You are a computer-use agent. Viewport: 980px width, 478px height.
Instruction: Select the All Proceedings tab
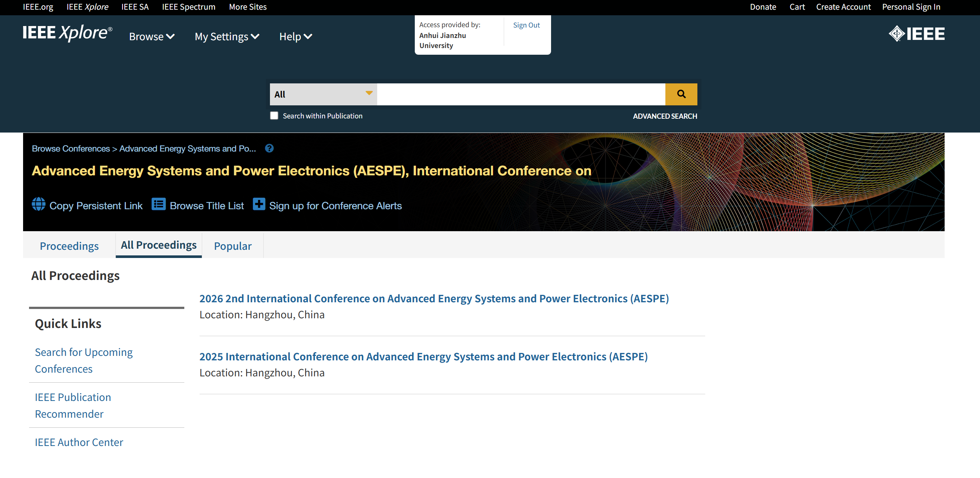(x=159, y=245)
